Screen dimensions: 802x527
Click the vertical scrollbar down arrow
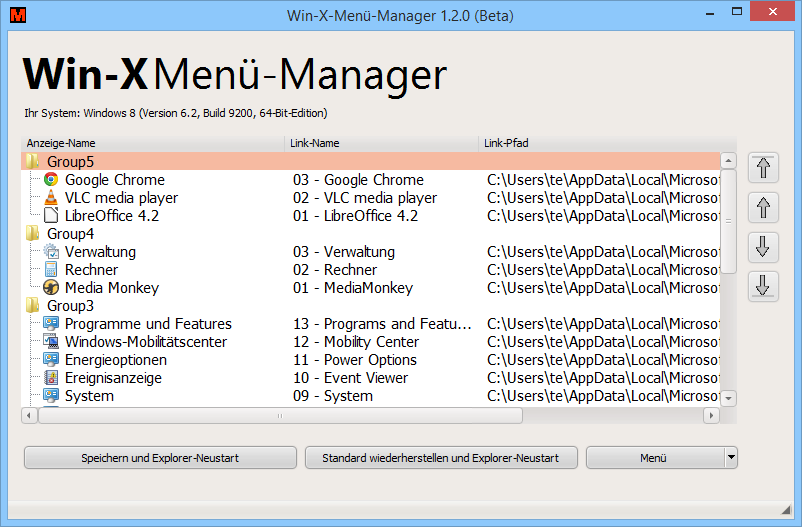click(728, 398)
